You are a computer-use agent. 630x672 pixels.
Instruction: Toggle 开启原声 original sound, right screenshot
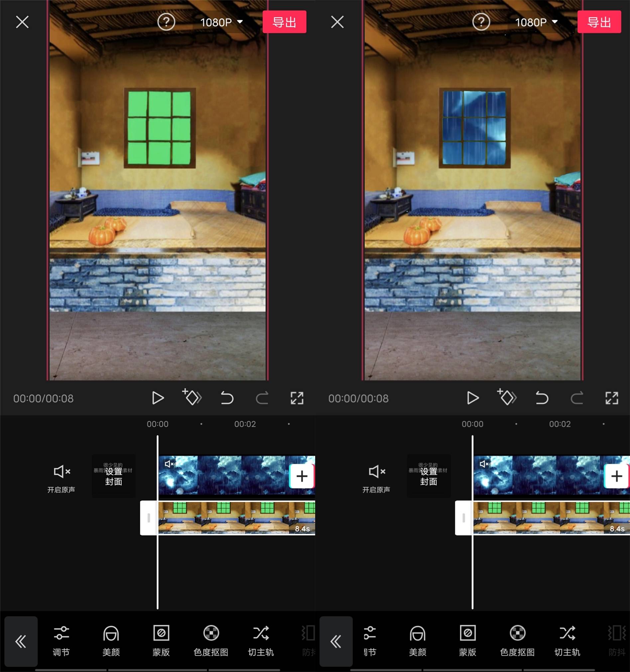point(376,479)
